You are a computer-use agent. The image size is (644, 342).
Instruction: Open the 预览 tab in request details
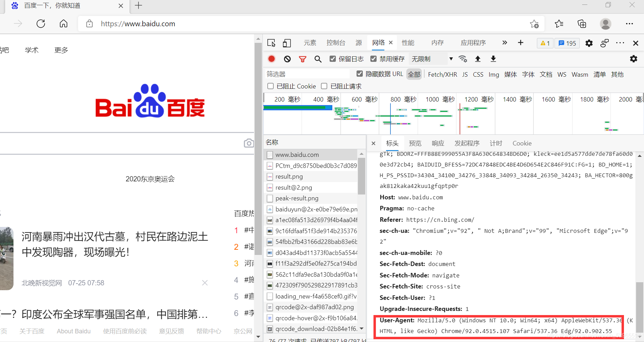(x=415, y=143)
